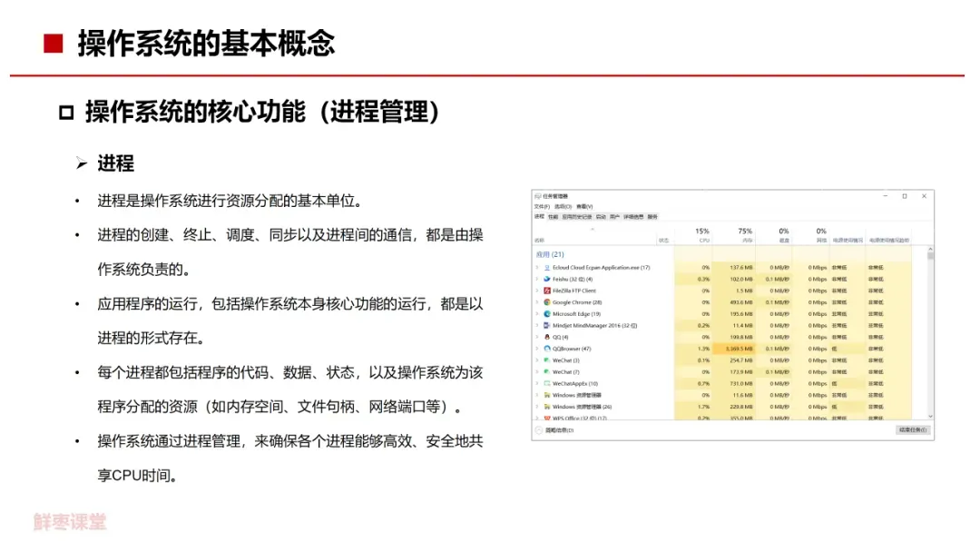
Task: Click the QQ penguin icon
Action: point(547,337)
